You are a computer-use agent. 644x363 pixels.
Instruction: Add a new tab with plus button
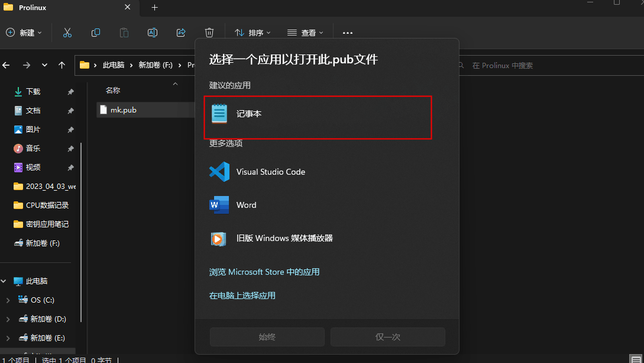click(154, 7)
